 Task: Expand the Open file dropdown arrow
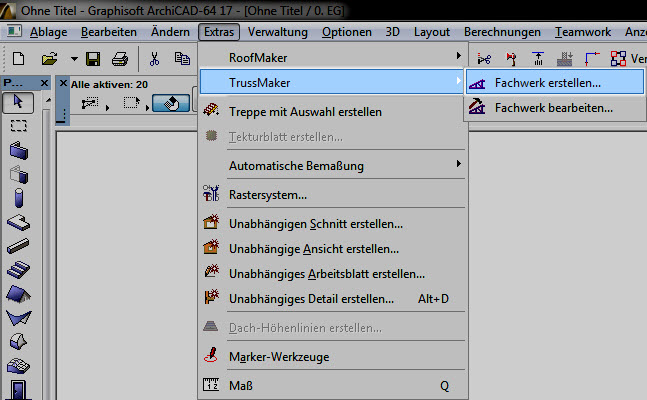(x=74, y=59)
